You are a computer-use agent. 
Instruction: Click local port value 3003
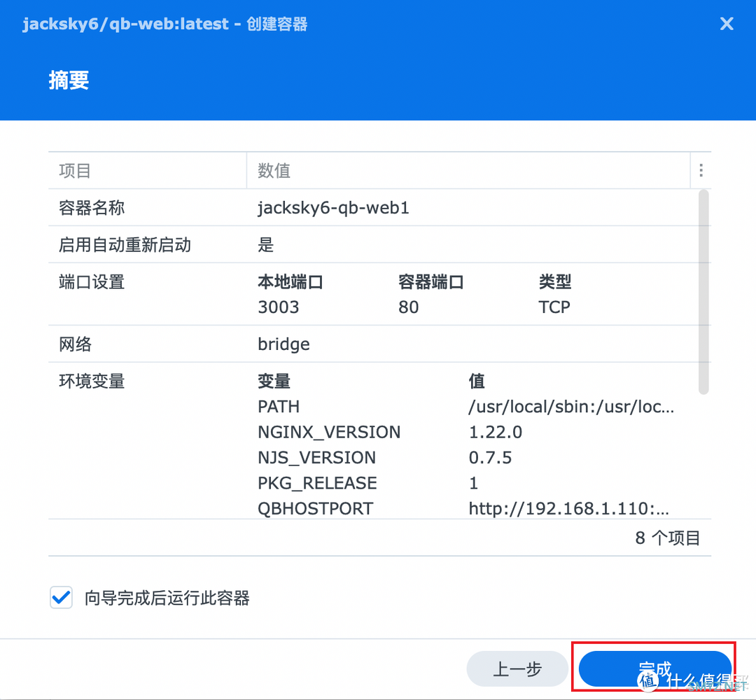[x=278, y=307]
